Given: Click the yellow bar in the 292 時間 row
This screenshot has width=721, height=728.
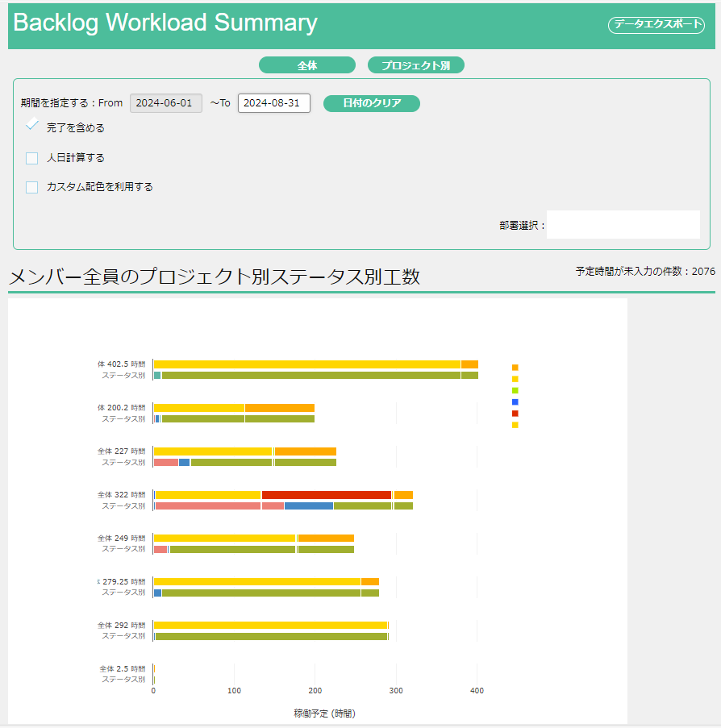Looking at the screenshot, I should (x=270, y=625).
